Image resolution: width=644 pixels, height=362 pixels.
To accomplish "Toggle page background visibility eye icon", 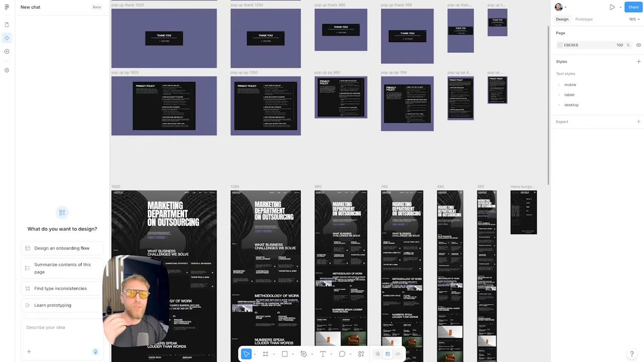I will click(638, 45).
